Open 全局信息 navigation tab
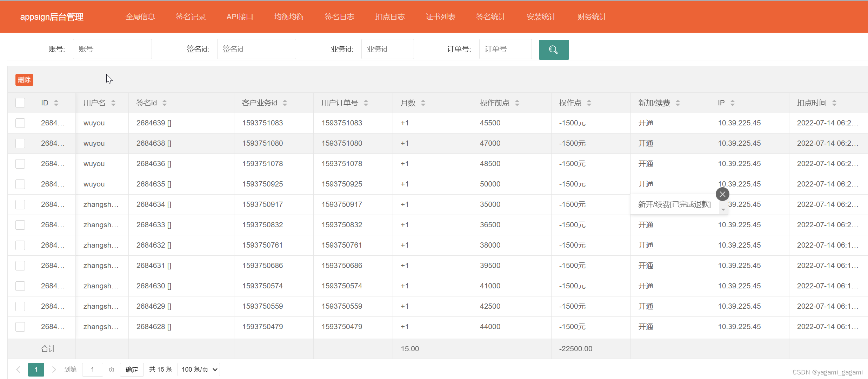This screenshot has width=868, height=379. 140,17
